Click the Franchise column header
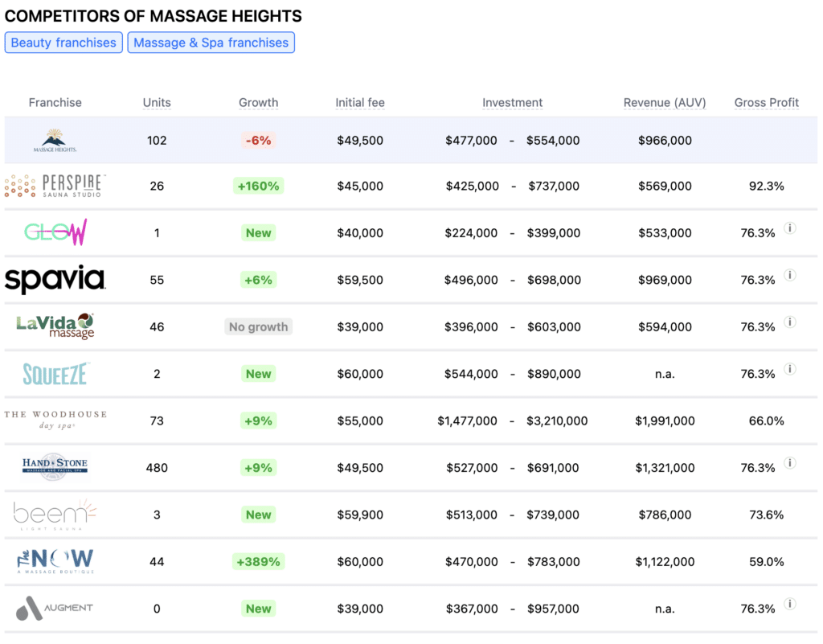 [x=55, y=102]
